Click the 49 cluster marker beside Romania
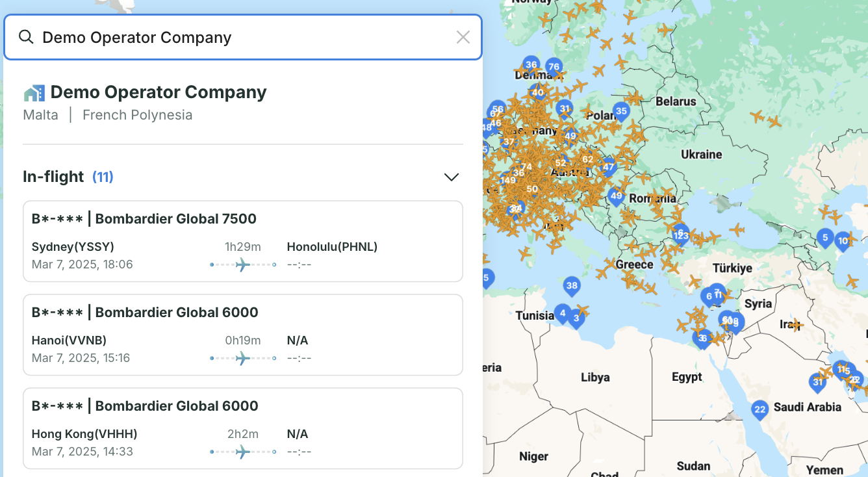 tap(616, 196)
